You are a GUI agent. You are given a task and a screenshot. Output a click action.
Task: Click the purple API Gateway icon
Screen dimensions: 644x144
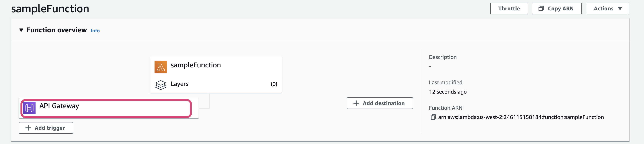29,108
